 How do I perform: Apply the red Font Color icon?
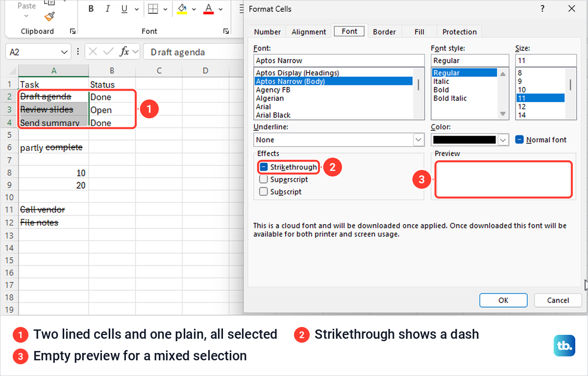coord(209,9)
